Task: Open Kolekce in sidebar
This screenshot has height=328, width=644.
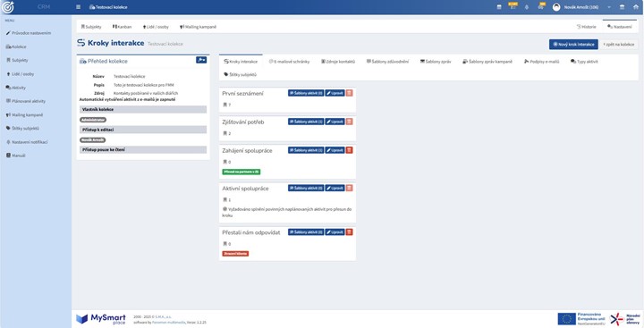Action: tap(16, 46)
